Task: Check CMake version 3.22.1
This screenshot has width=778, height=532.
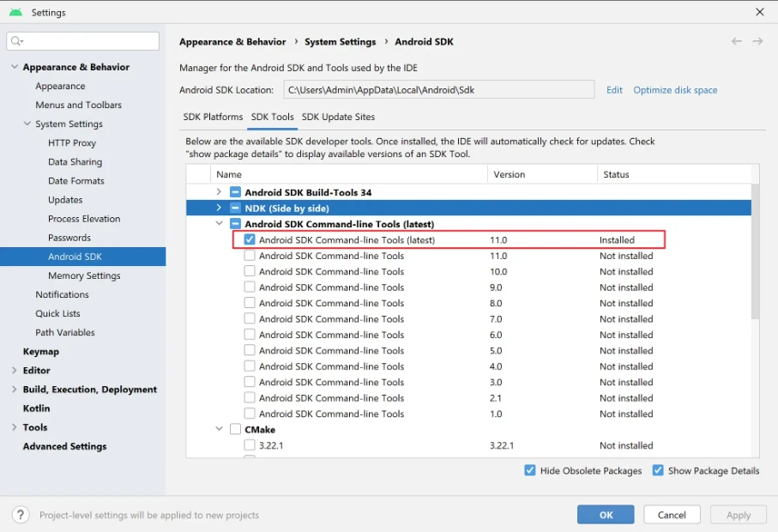Action: click(x=250, y=445)
